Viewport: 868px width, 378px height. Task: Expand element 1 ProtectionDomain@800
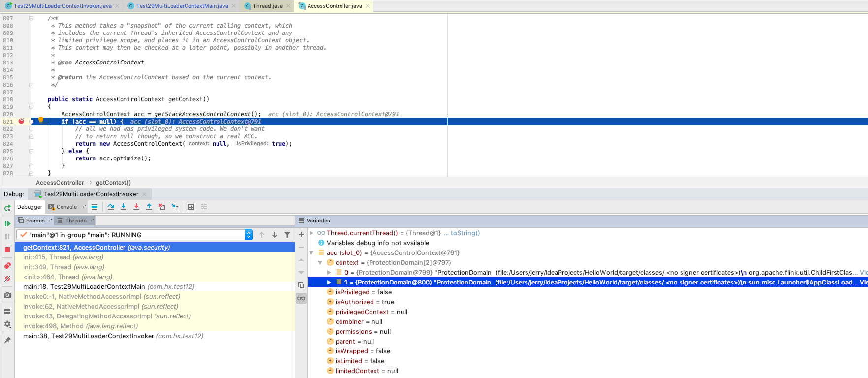point(329,282)
